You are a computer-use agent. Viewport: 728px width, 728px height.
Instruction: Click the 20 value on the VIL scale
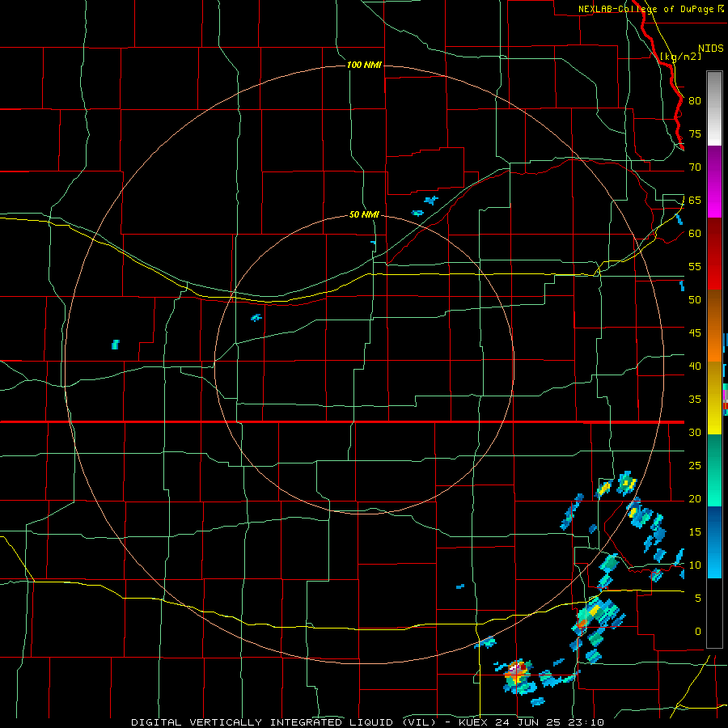(x=695, y=498)
